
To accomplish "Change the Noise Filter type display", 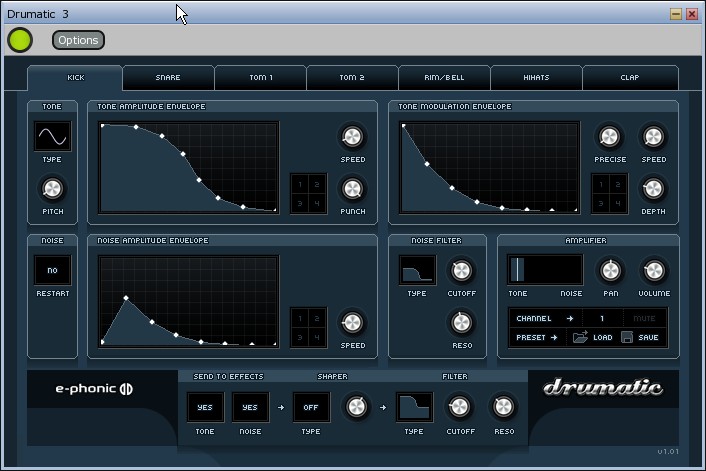I will pos(417,270).
